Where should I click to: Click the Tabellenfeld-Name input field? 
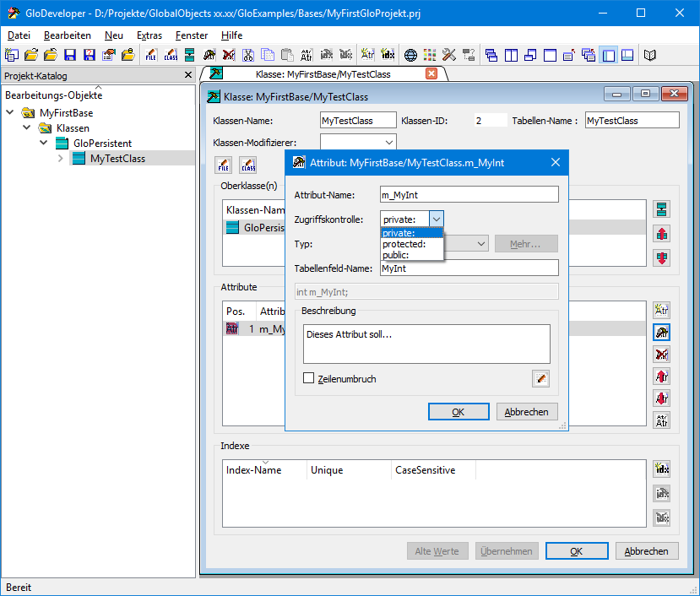point(469,268)
